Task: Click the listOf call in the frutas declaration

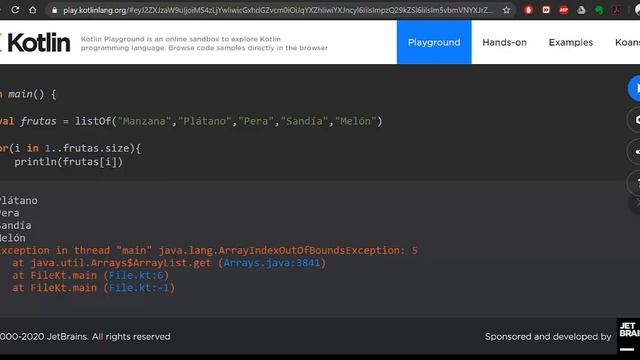Action: [x=93, y=121]
